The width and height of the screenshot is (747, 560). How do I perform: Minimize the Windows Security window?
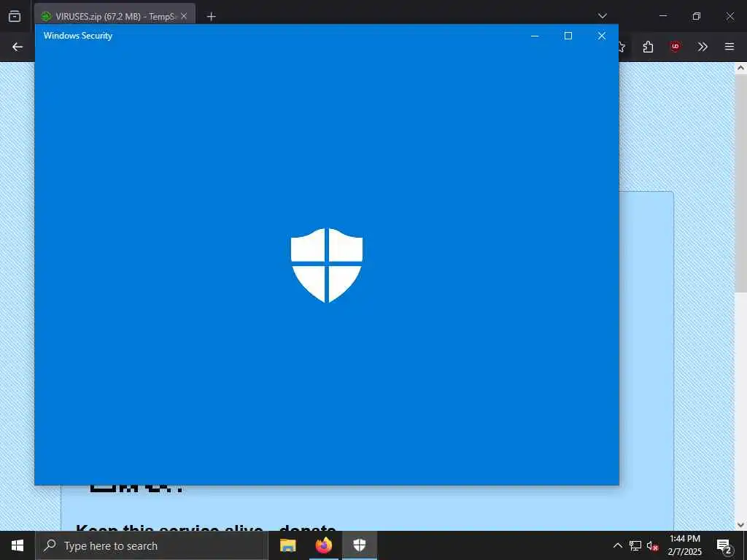click(535, 36)
